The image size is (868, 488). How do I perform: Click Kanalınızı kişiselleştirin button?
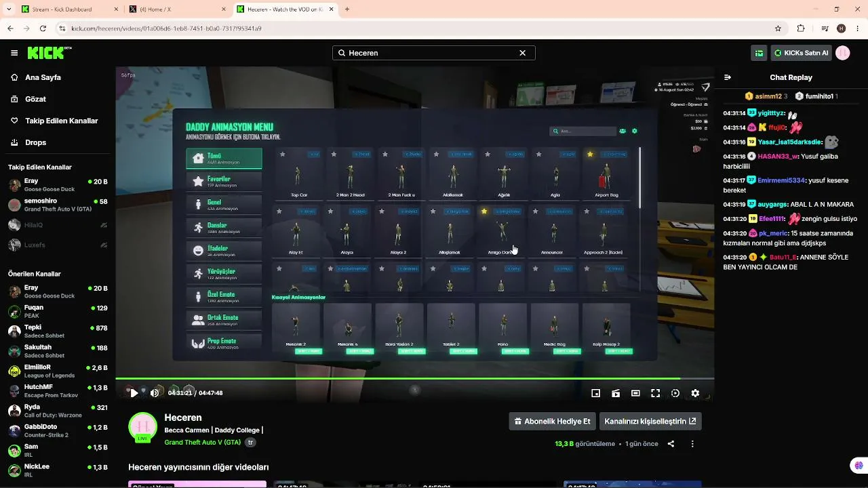(x=650, y=421)
